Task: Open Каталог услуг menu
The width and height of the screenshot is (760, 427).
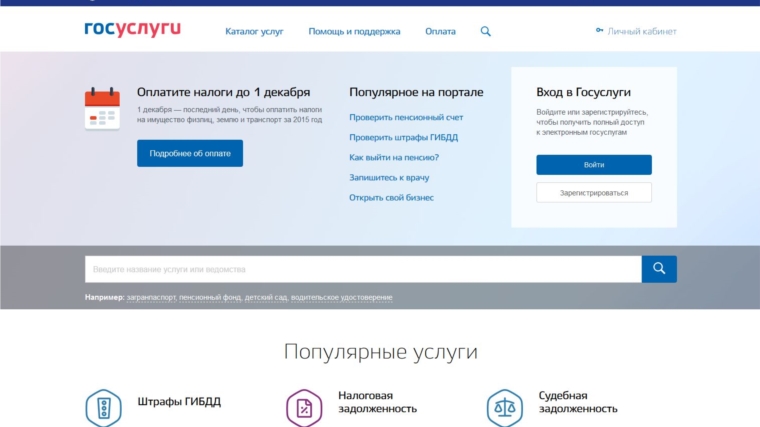Action: pyautogui.click(x=254, y=32)
